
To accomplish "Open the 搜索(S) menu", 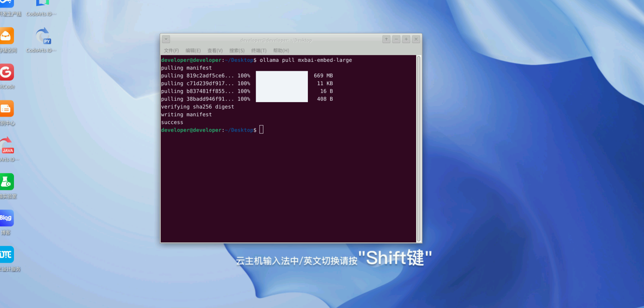I will [237, 51].
